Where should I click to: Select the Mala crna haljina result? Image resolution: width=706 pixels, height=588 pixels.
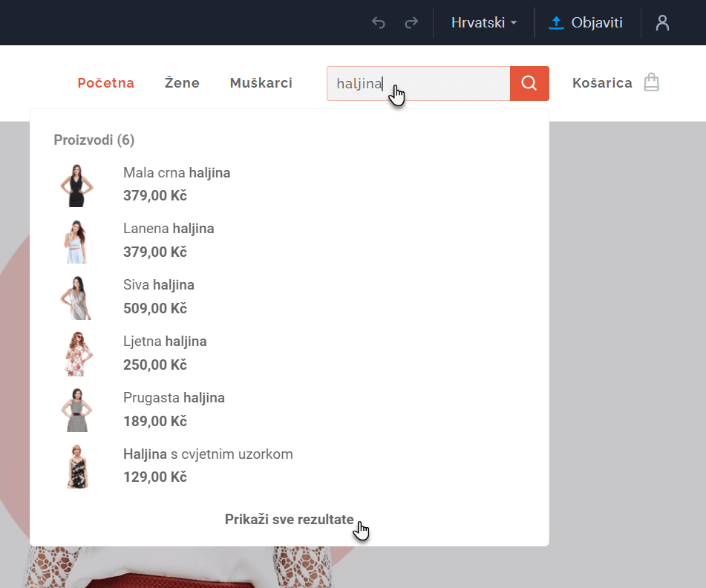177,173
